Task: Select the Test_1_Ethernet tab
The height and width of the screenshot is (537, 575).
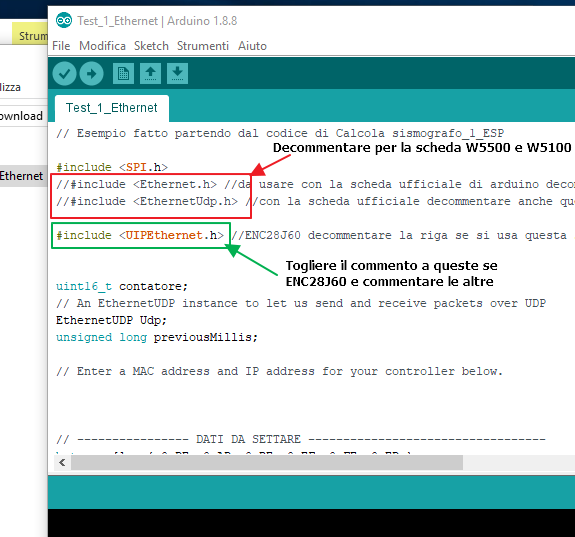Action: pos(111,108)
